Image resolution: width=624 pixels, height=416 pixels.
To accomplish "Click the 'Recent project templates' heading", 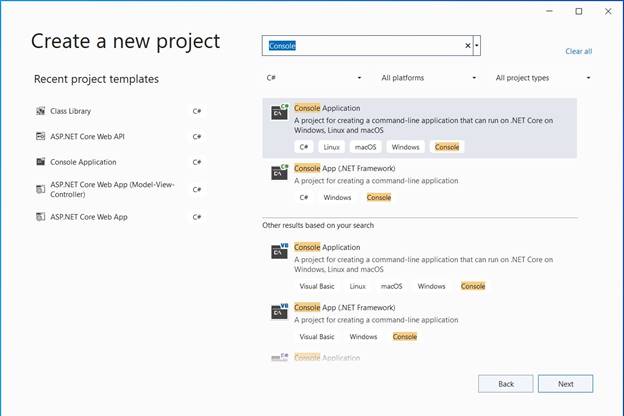I will 96,79.
